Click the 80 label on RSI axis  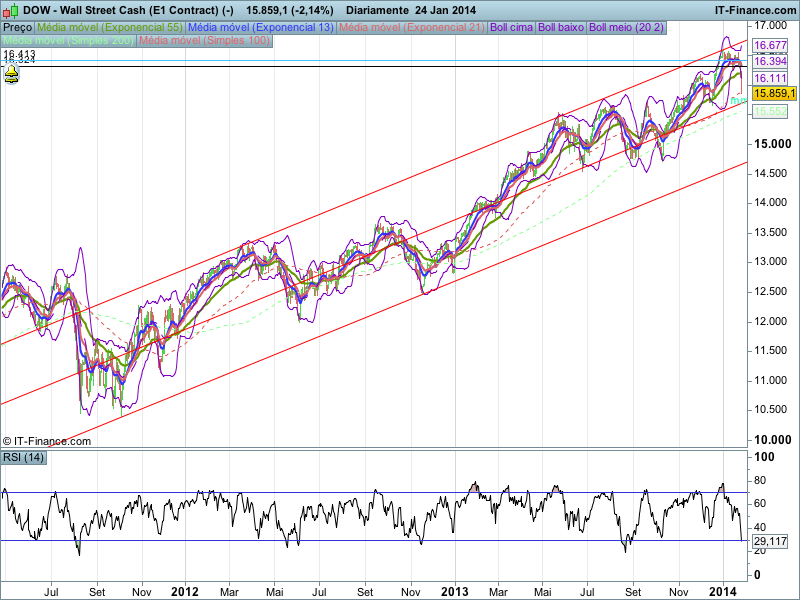tap(760, 480)
